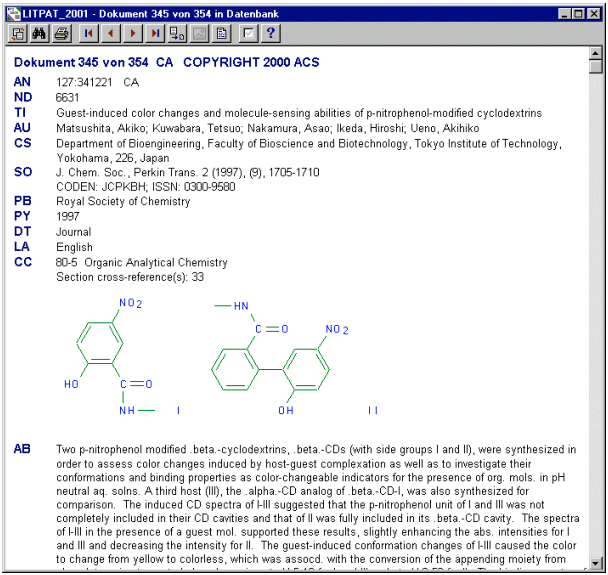Open the LITPAT_2001 window system menu icon
Image resolution: width=608 pixels, height=575 pixels.
tap(12, 11)
